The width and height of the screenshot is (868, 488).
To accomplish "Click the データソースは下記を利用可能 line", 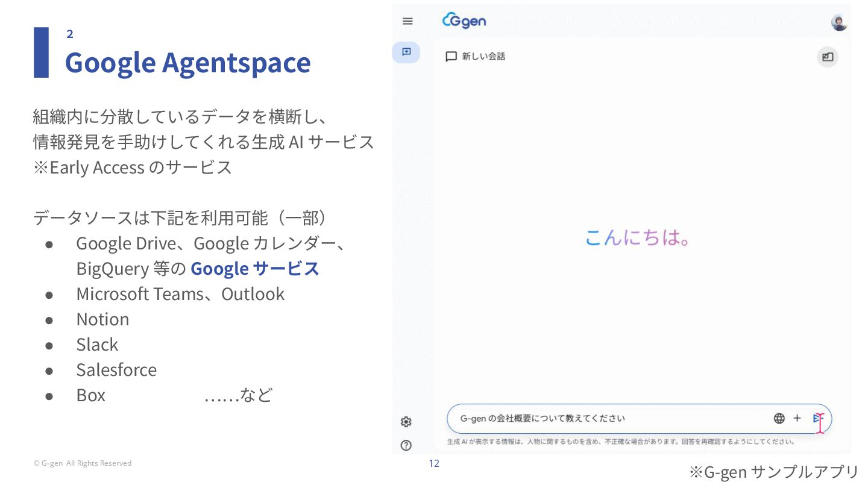I will (x=181, y=217).
